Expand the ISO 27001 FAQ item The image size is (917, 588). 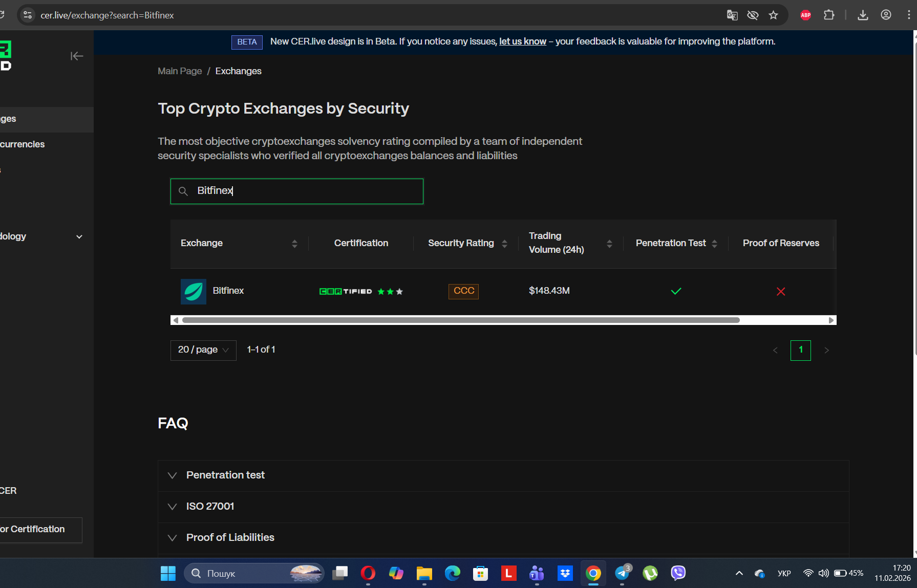pyautogui.click(x=503, y=507)
